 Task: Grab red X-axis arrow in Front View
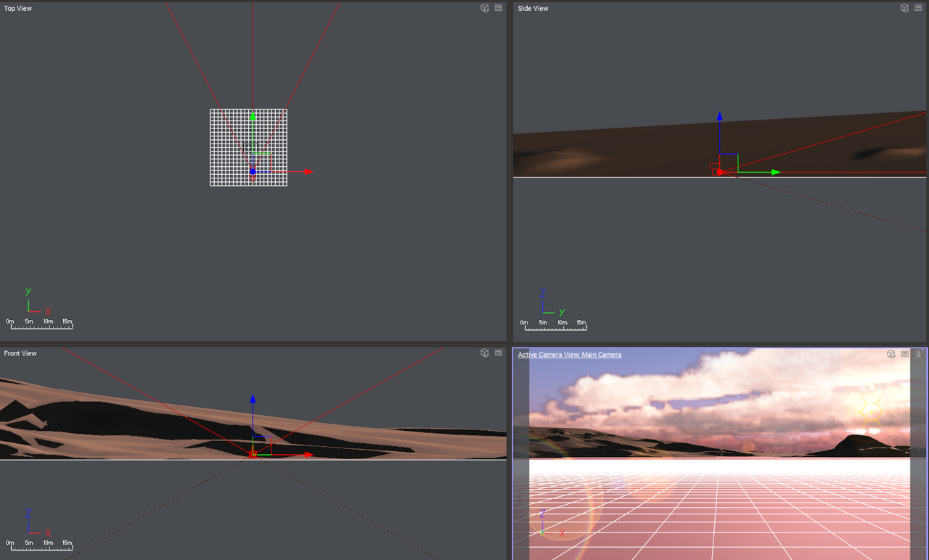(308, 455)
